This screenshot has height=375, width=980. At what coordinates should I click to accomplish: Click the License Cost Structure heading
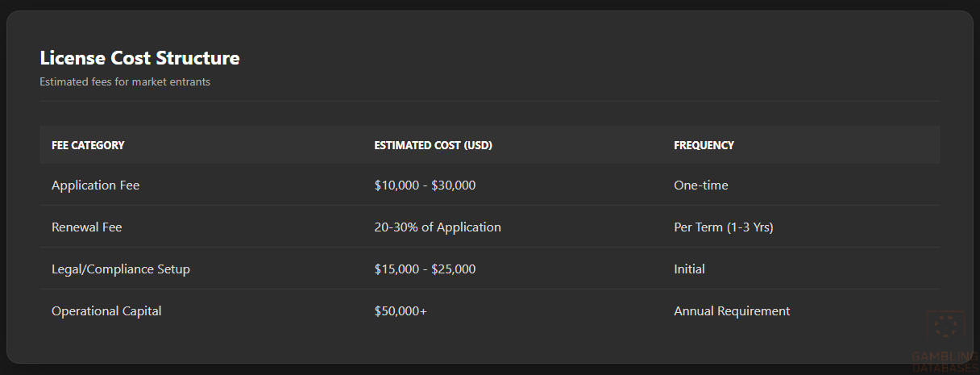[x=139, y=58]
